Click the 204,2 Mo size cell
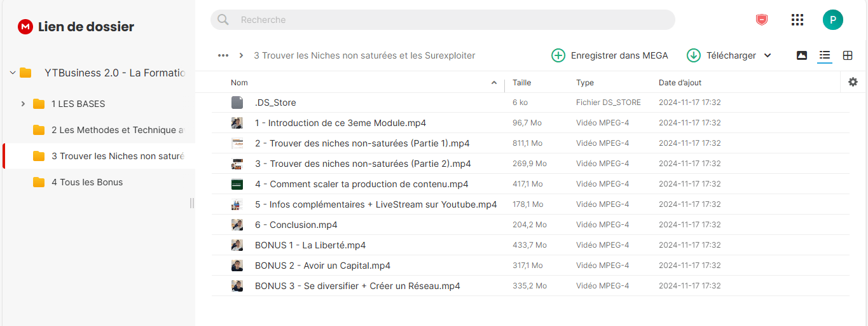Image resolution: width=868 pixels, height=326 pixels. [x=529, y=225]
